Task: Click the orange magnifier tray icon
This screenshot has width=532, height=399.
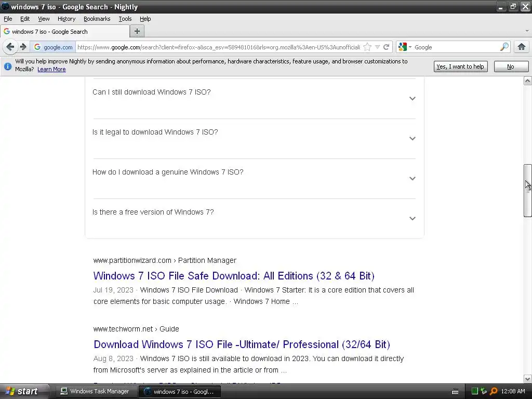Action: click(x=494, y=391)
